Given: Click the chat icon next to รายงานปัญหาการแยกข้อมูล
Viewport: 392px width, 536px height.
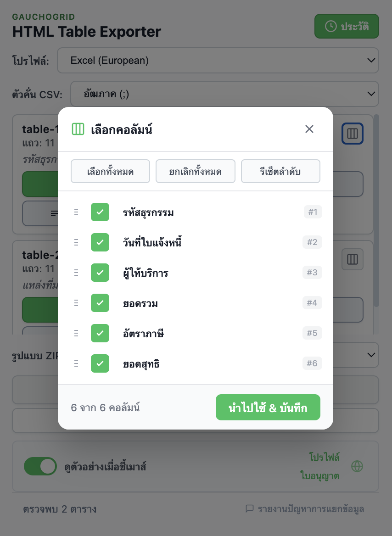Looking at the screenshot, I should click(250, 509).
